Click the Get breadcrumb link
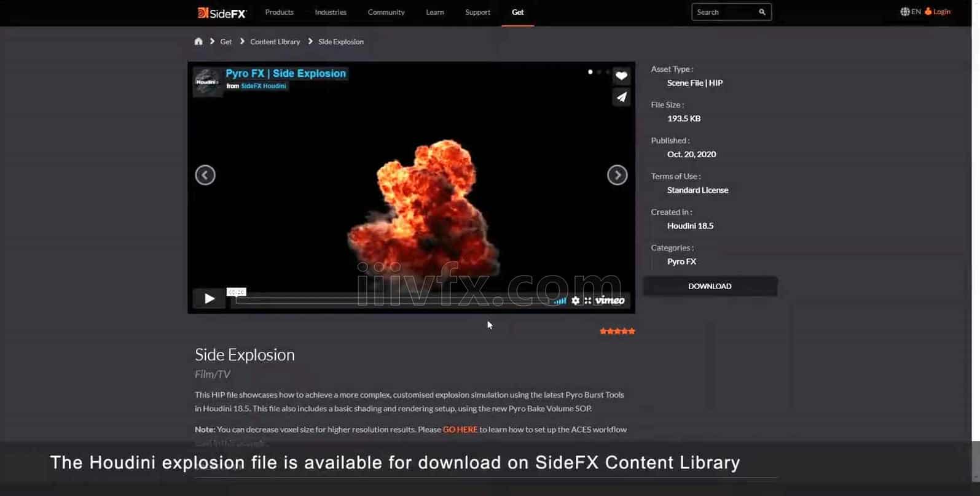The height and width of the screenshot is (496, 980). click(226, 42)
